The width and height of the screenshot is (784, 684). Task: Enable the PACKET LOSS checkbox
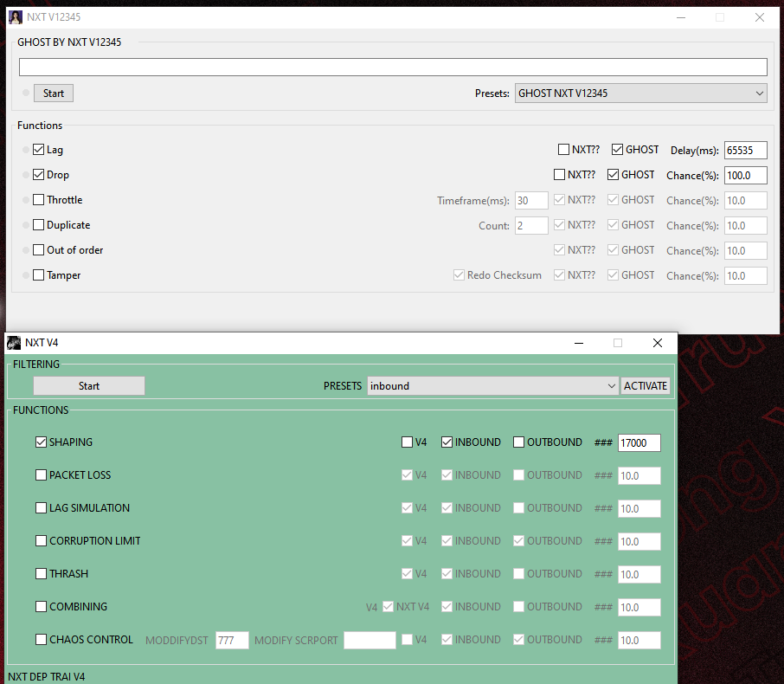point(41,474)
